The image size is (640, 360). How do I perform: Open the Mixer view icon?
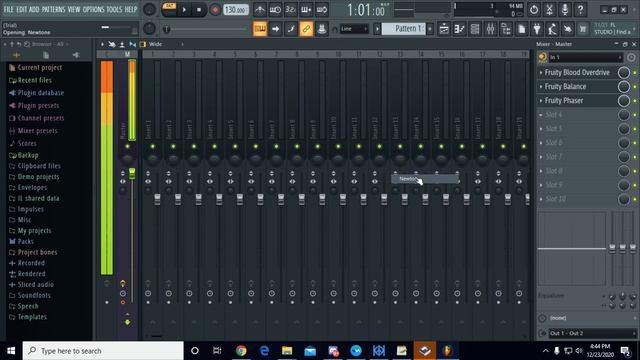[491, 29]
